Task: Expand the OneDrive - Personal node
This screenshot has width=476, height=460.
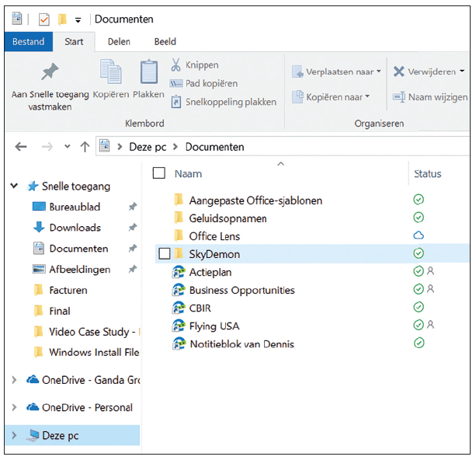Action: 14,407
